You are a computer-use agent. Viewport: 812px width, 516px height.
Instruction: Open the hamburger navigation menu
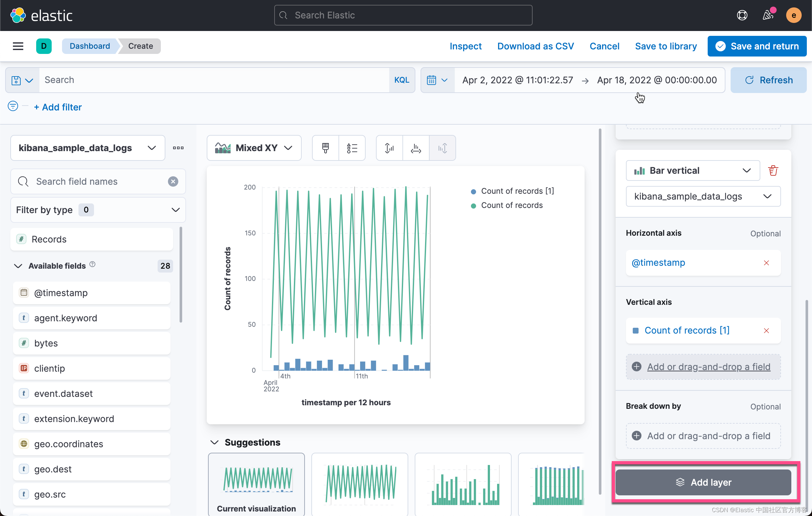18,46
